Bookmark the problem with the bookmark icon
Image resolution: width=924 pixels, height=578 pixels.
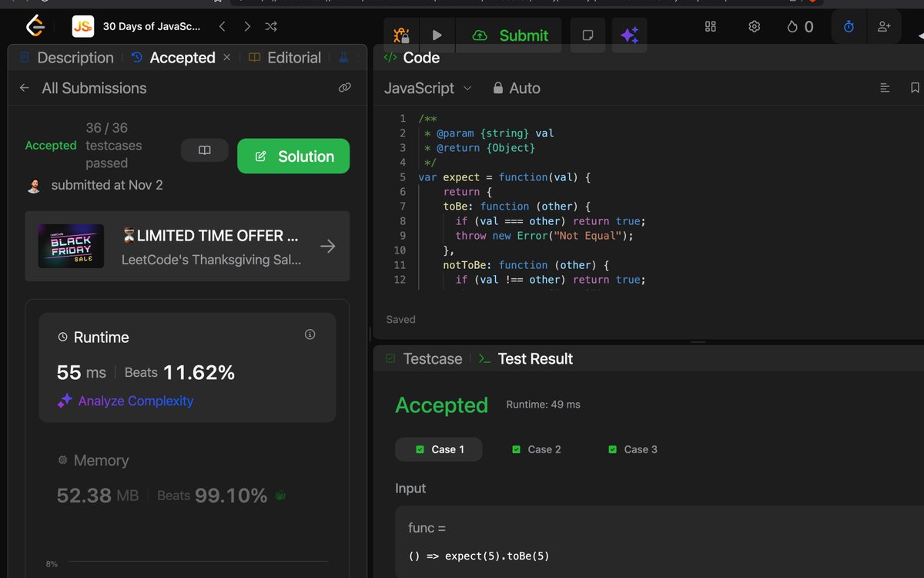tap(914, 87)
